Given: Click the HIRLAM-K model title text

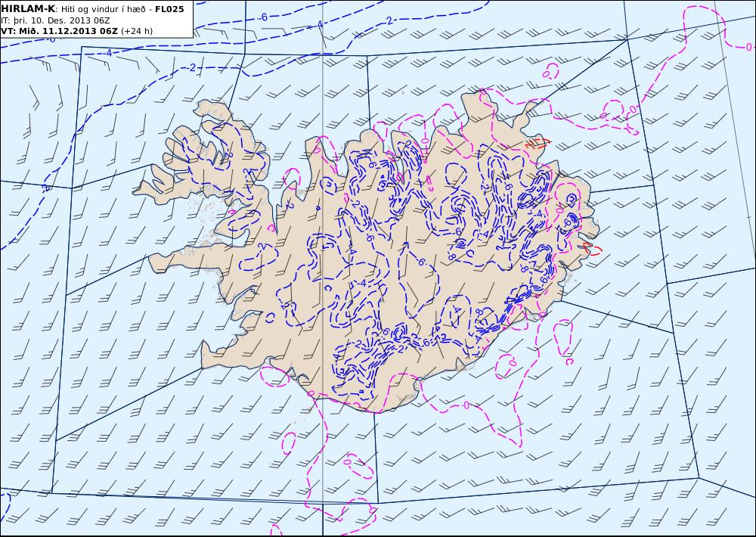Looking at the screenshot, I should click(x=29, y=9).
